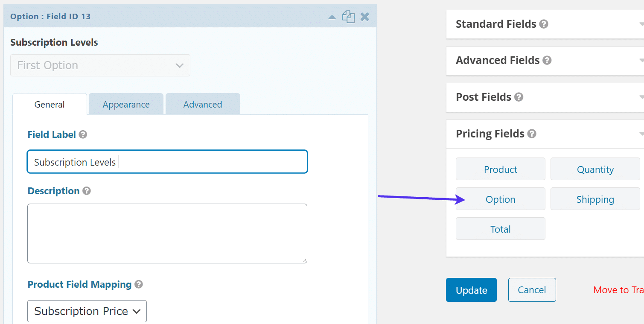
Task: Switch to the Advanced tab
Action: 203,104
